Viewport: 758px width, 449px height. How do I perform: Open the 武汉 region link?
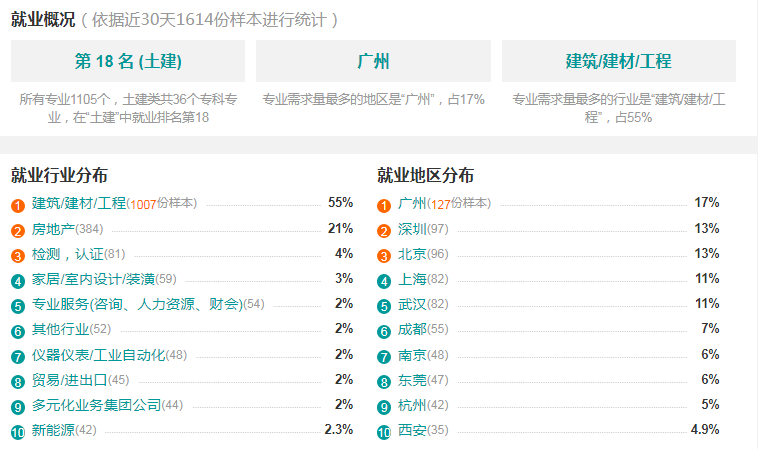(412, 304)
